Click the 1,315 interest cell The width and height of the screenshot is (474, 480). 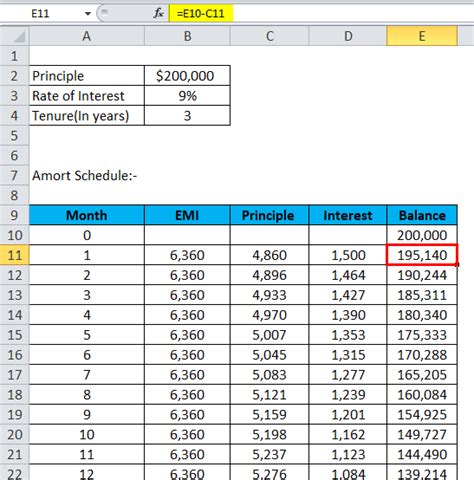click(348, 355)
